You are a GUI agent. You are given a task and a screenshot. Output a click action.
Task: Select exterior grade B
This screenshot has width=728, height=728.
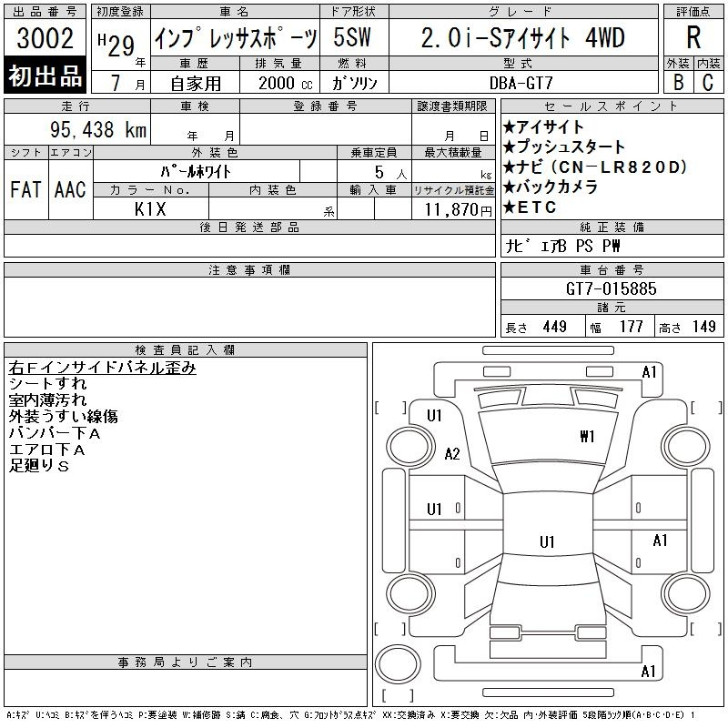tap(679, 83)
